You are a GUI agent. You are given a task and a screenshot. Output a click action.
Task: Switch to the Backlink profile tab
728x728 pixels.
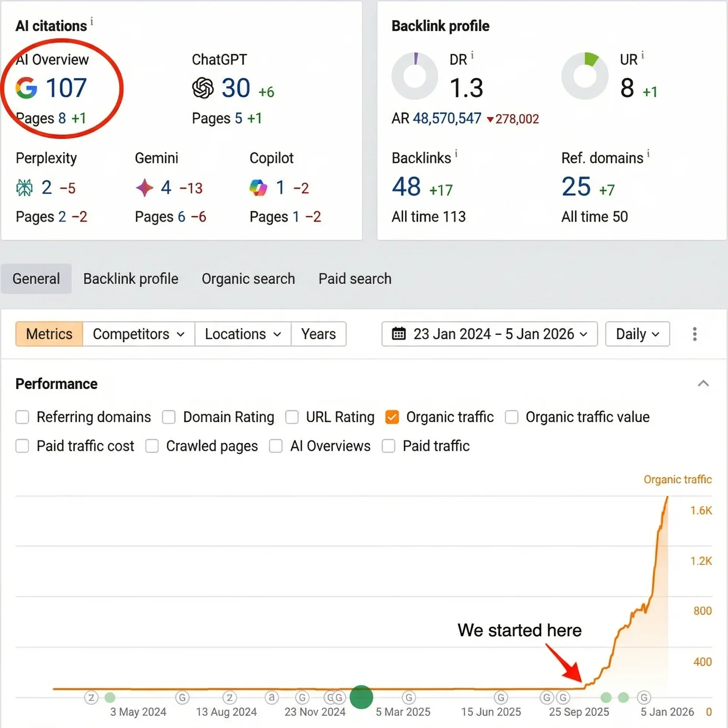131,279
